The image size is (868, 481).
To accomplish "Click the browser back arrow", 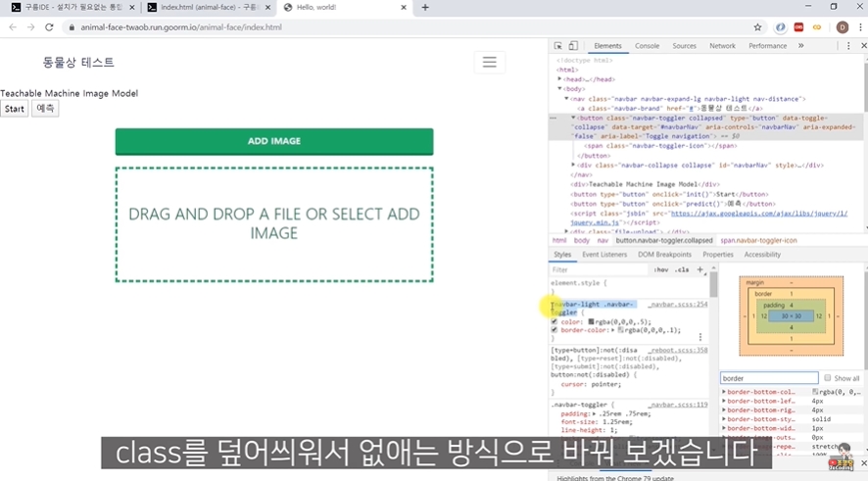I will tap(13, 27).
